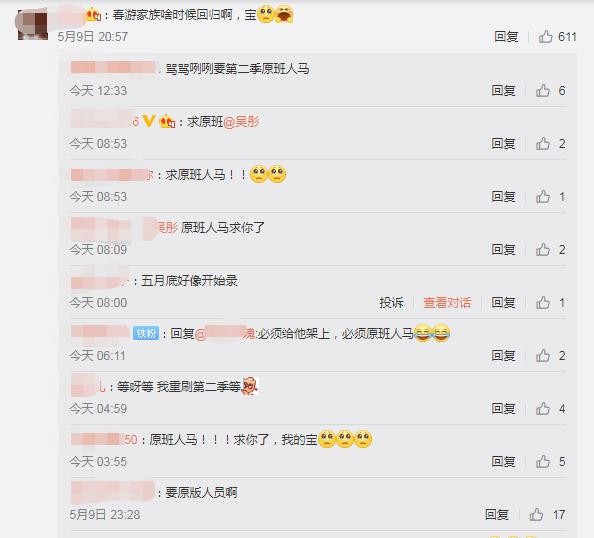Click the membership crown badge beside main commenter
594x538 pixels.
[94, 15]
